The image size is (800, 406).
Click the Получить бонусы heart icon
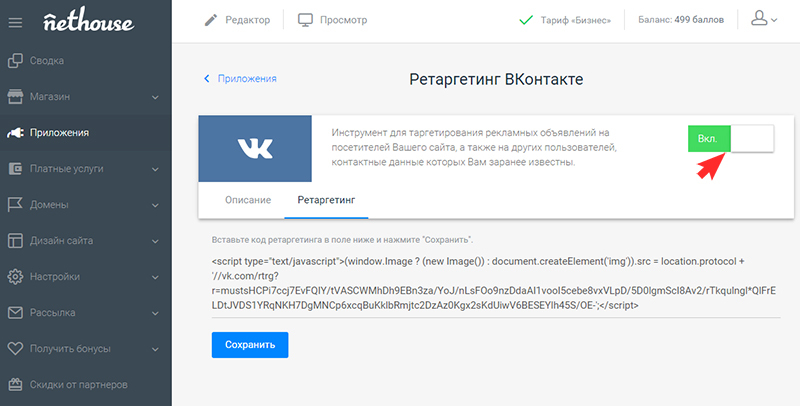[x=15, y=349]
